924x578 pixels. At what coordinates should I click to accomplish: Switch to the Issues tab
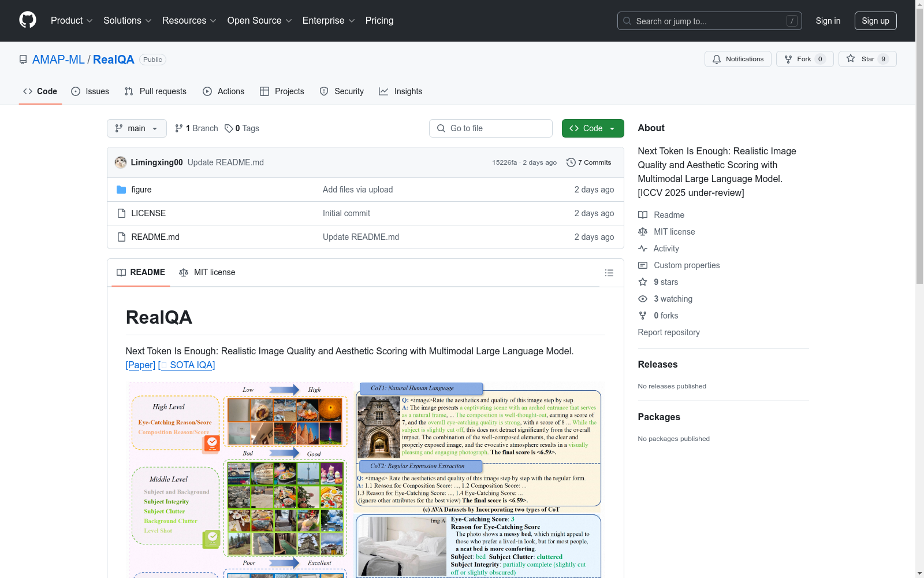coord(90,91)
